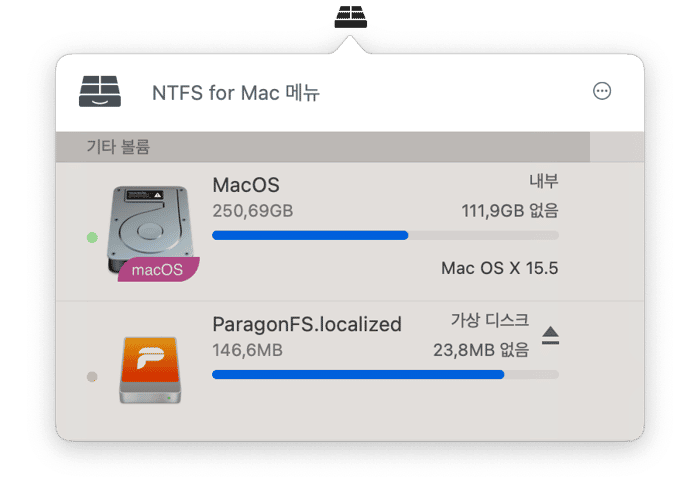Click the 250,69GB capacity text
This screenshot has height=503, width=700.
click(x=253, y=211)
